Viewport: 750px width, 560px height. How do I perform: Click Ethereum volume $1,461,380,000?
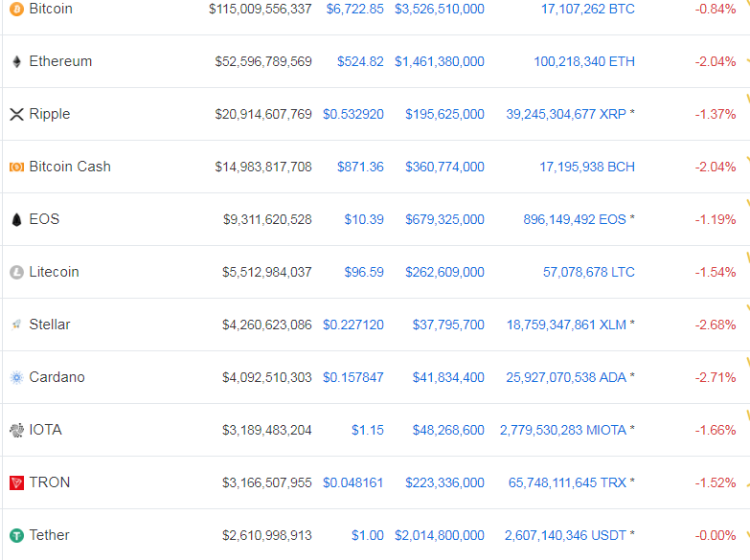click(440, 61)
